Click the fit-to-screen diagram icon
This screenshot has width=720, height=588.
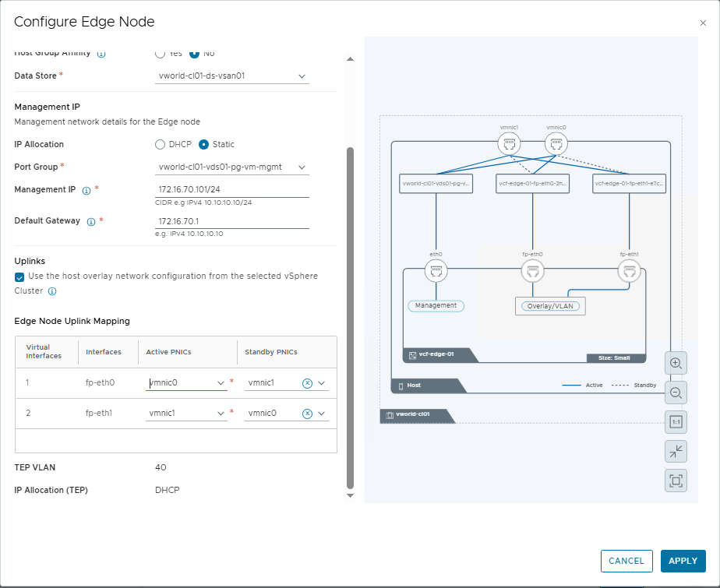click(676, 481)
